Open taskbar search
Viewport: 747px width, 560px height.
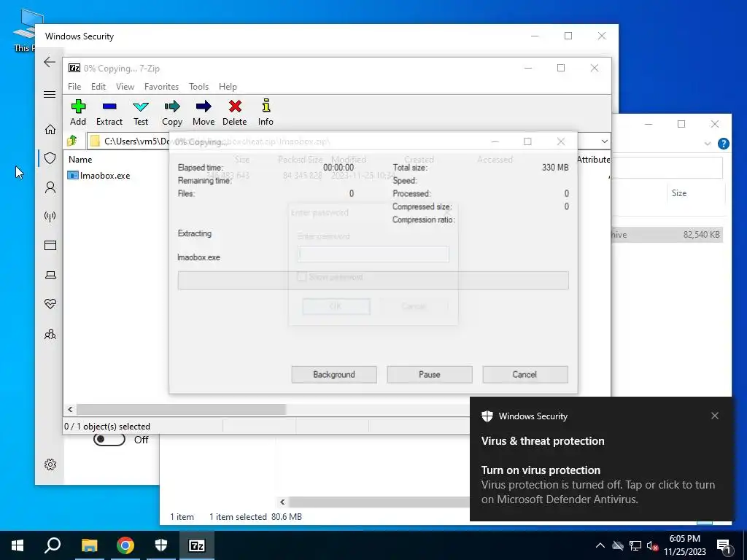pyautogui.click(x=53, y=545)
